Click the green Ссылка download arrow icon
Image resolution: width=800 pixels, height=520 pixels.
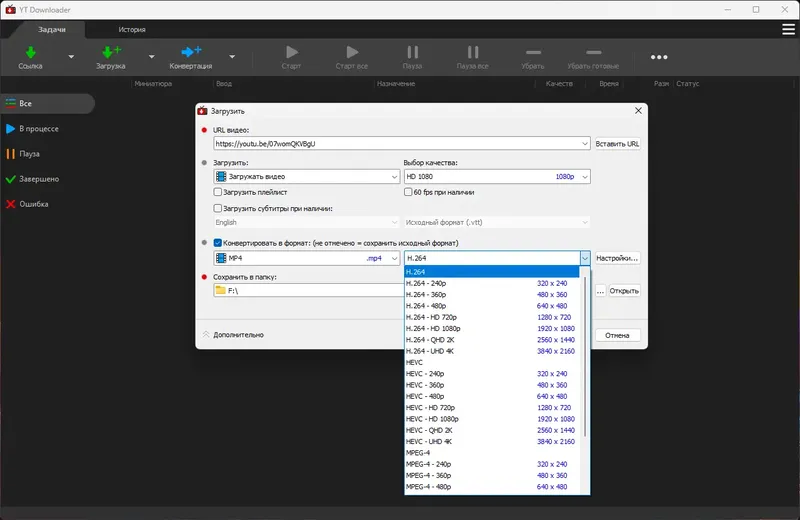[x=31, y=52]
